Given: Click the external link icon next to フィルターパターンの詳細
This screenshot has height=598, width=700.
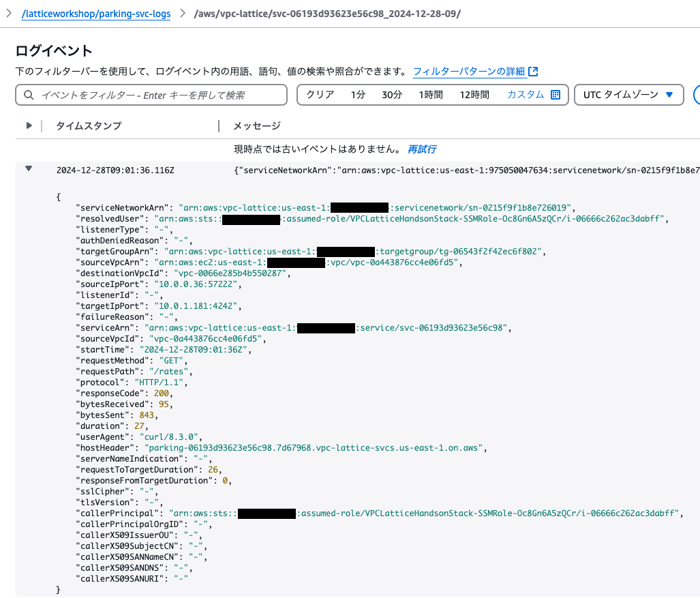Looking at the screenshot, I should (533, 72).
